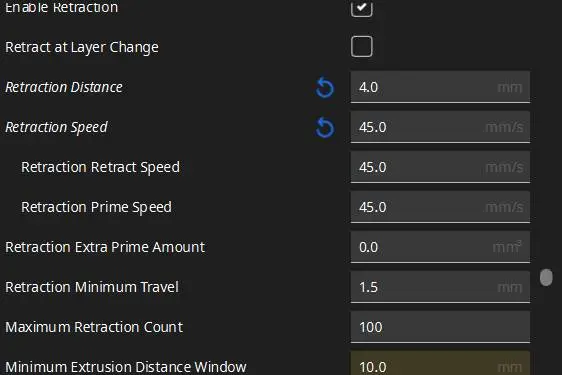Edit the Retraction Speed value field
This screenshot has width=562, height=375.
click(440, 127)
